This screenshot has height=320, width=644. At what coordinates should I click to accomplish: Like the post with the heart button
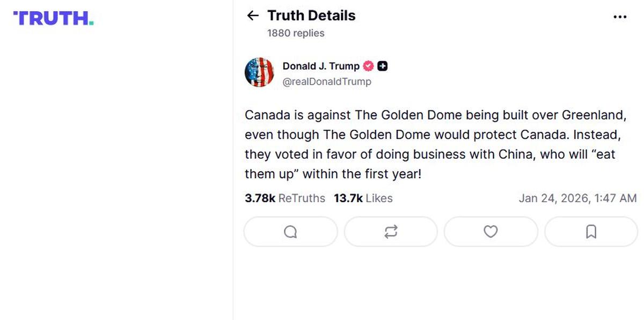coord(491,232)
